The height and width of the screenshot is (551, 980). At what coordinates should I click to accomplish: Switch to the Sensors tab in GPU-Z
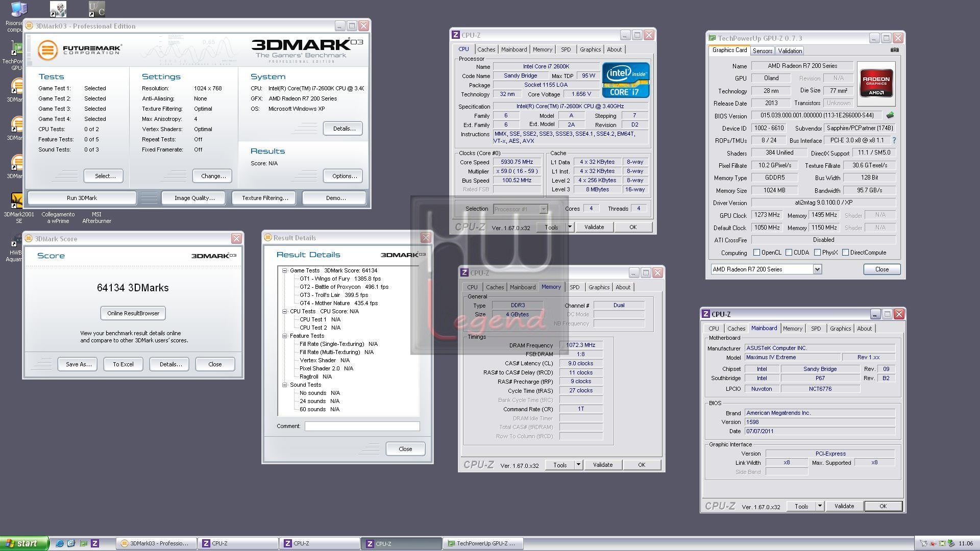(763, 51)
